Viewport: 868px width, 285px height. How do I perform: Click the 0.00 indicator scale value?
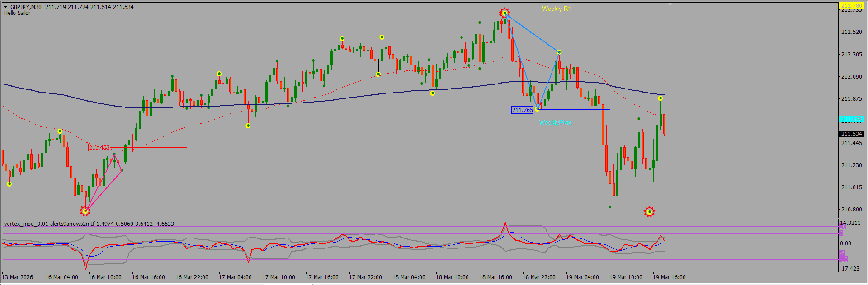click(845, 243)
